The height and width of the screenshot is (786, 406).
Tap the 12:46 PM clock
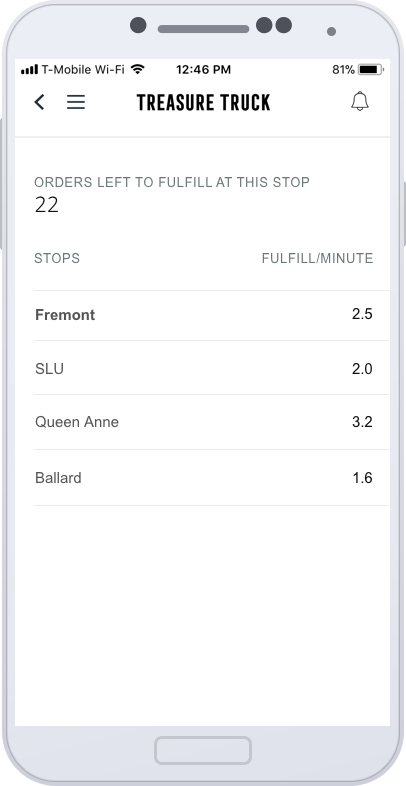pos(203,70)
